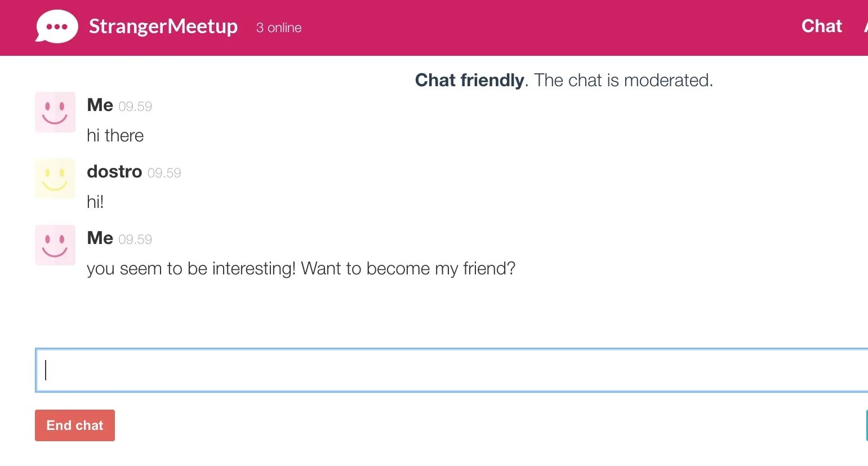This screenshot has height=466, width=868.
Task: Open the Chat navigation item
Action: tap(821, 26)
